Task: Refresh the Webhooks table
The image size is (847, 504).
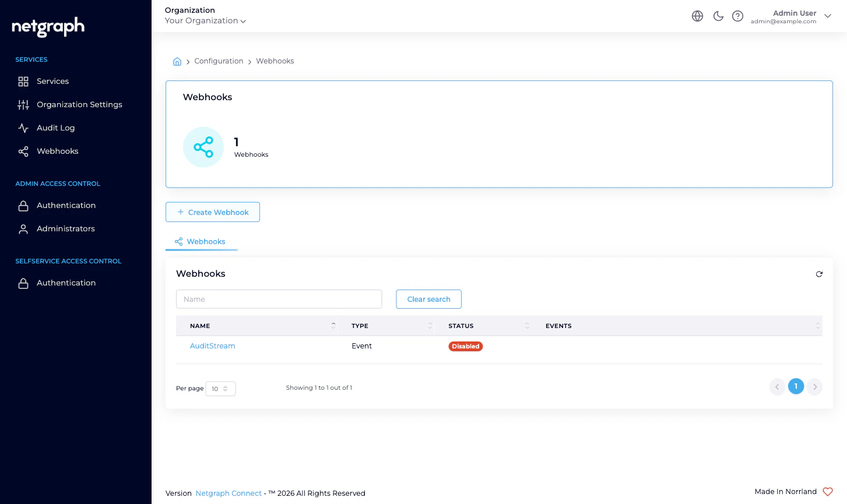Action: pos(819,274)
